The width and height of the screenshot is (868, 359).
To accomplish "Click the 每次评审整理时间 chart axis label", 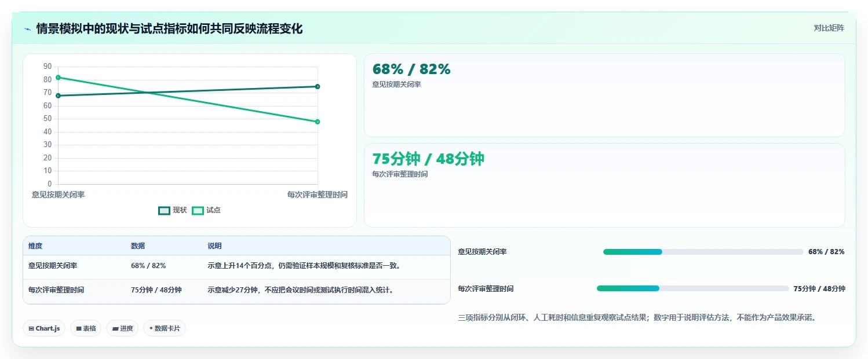I will [x=318, y=195].
